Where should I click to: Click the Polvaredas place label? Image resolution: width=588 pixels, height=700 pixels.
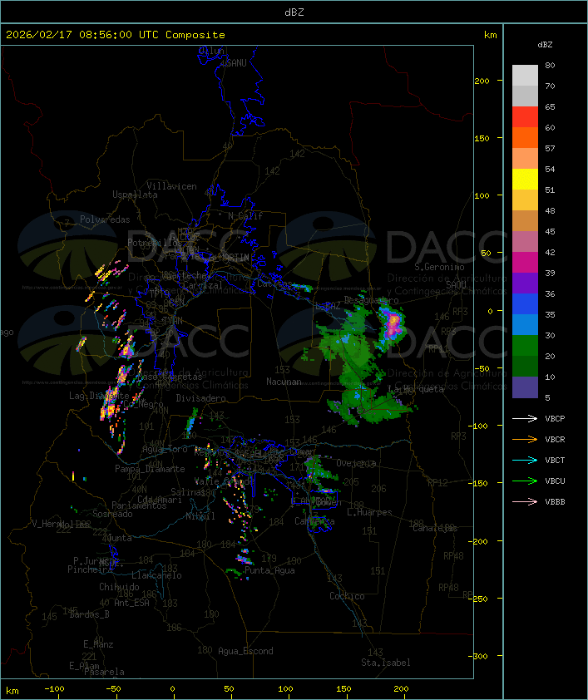click(105, 219)
